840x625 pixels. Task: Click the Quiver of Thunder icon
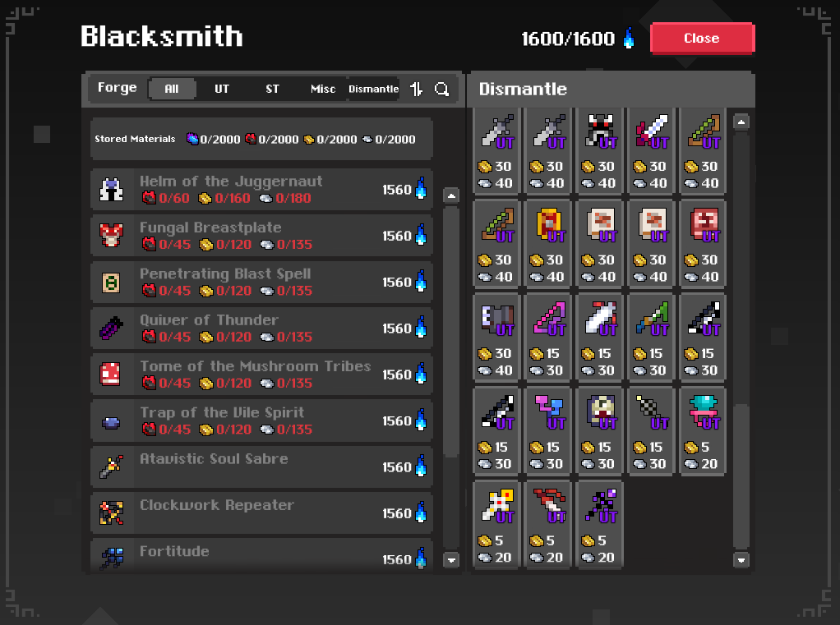pos(112,328)
